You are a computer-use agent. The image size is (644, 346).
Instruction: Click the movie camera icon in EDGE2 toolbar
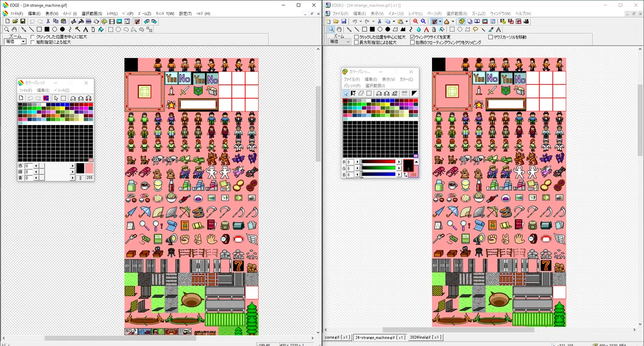tap(526, 21)
